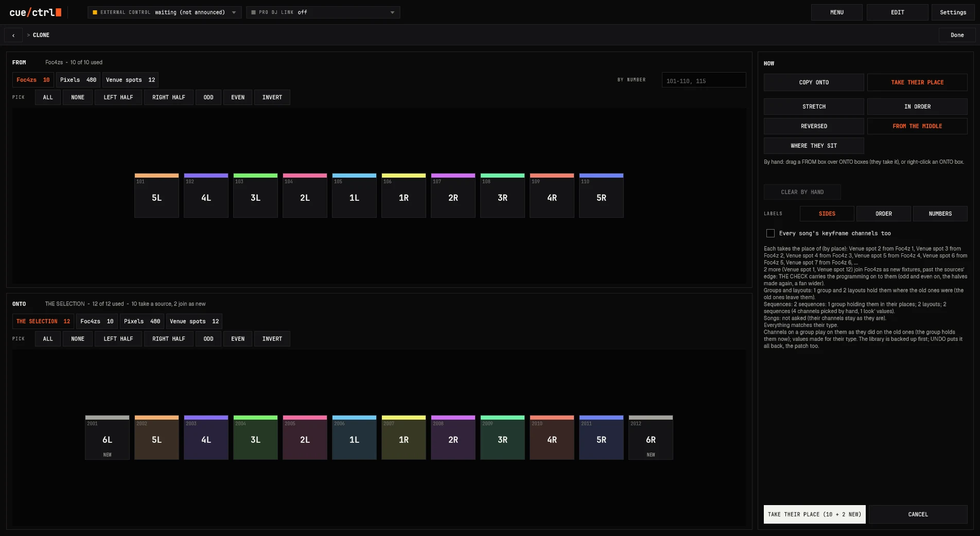Switch ONTO target to Venue spots tab

pyautogui.click(x=194, y=321)
